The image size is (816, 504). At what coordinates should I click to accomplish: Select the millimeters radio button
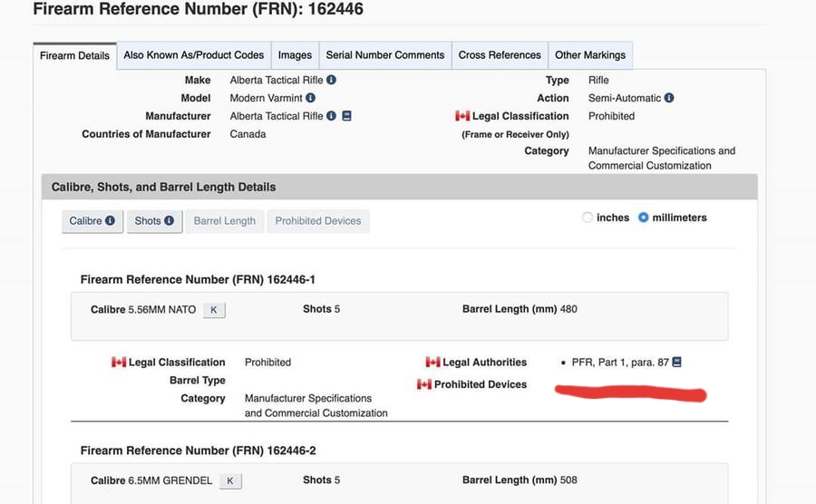(644, 218)
